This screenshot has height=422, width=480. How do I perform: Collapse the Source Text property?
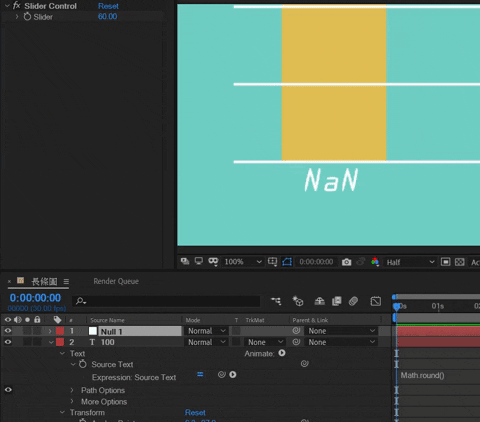(73, 364)
